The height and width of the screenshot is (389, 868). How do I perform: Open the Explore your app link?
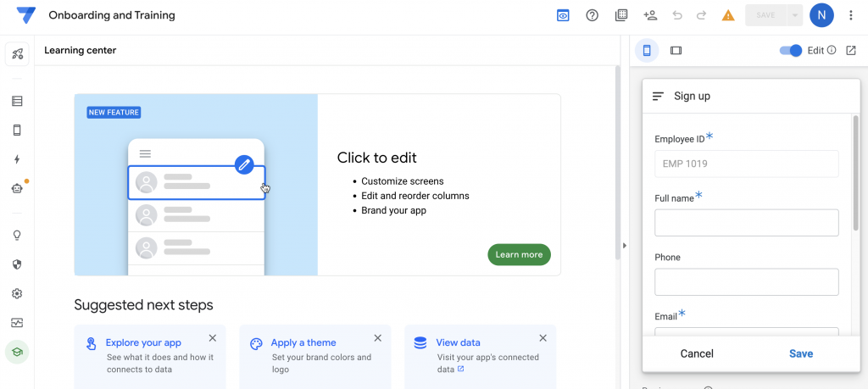tap(143, 342)
